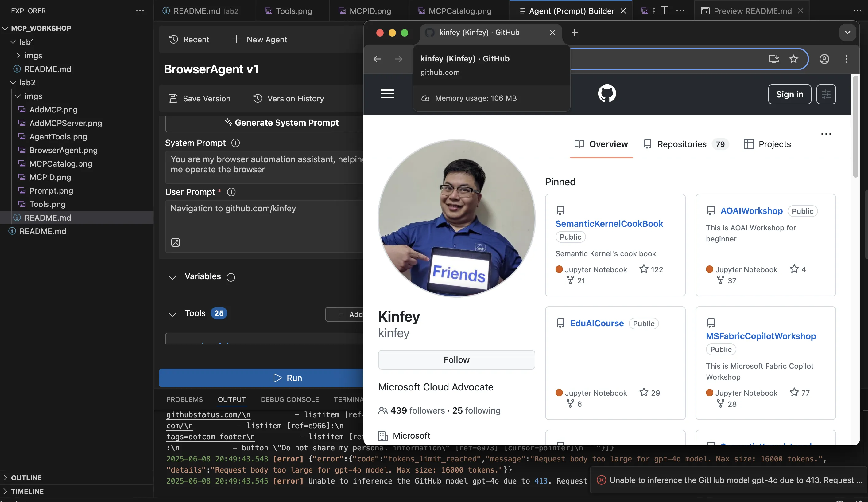Click the install app icon in address bar

(x=774, y=59)
